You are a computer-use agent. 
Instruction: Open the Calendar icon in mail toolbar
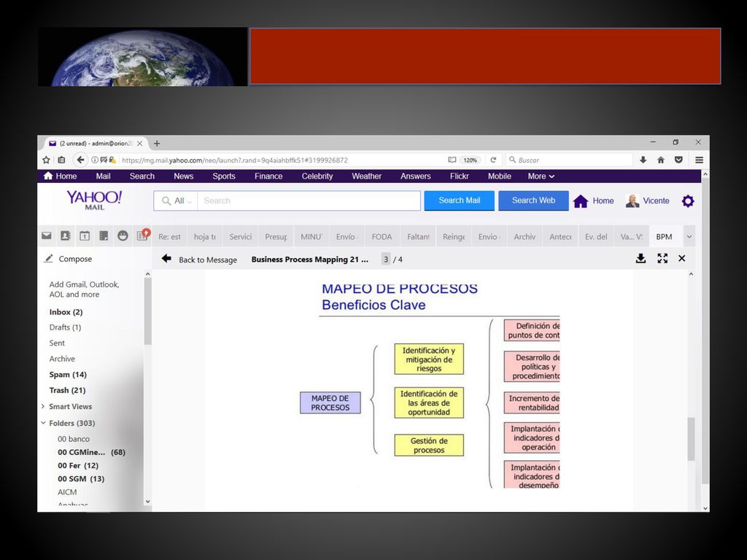click(85, 236)
